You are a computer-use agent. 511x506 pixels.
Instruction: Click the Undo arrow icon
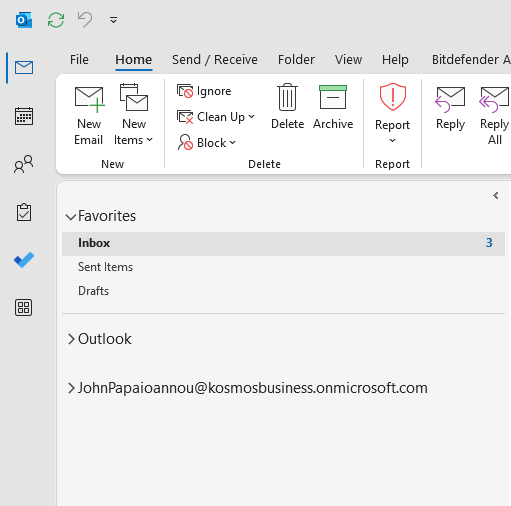coord(85,20)
